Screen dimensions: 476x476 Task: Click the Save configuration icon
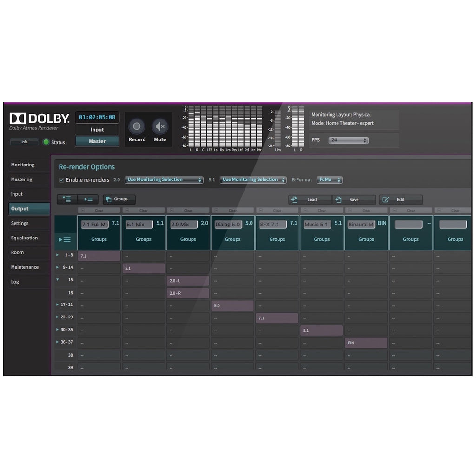tap(338, 199)
